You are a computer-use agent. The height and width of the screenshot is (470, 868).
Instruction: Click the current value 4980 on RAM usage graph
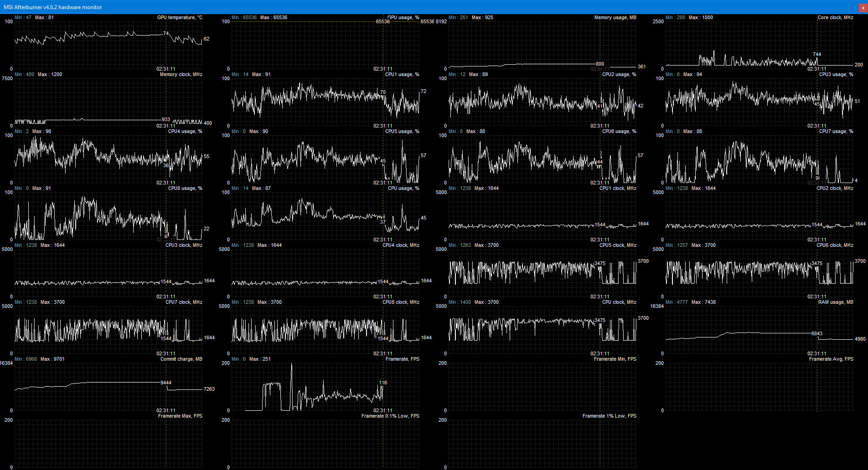click(x=860, y=339)
